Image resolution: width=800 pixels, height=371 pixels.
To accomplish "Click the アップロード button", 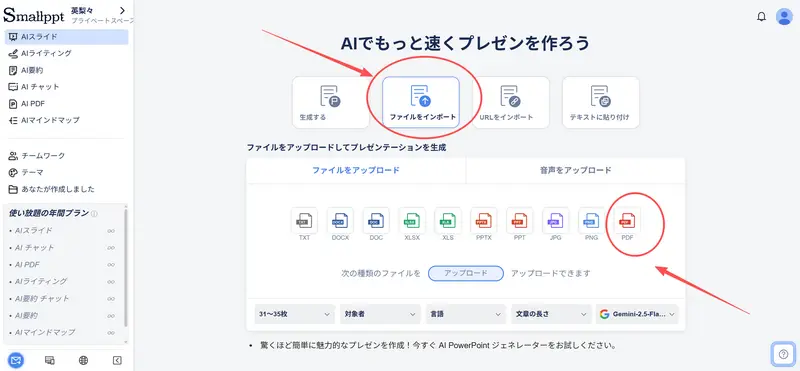I will (466, 274).
